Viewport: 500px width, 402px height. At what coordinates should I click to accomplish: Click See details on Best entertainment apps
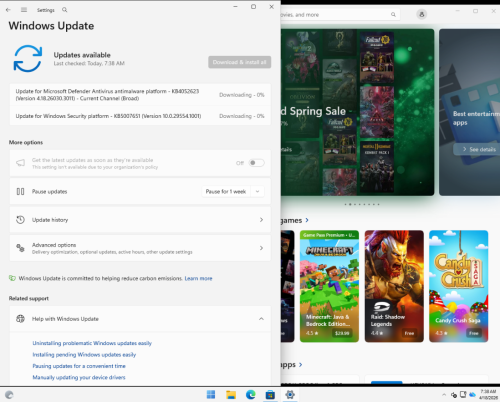(x=479, y=149)
